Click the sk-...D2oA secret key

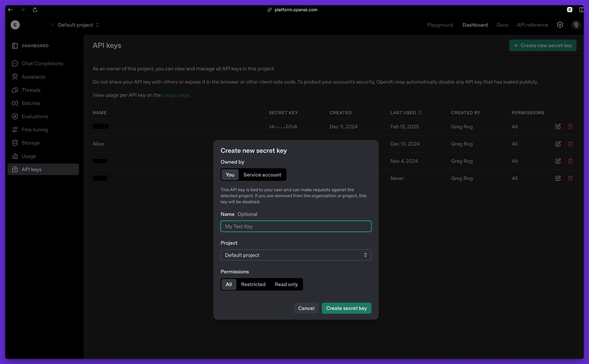[x=283, y=127]
